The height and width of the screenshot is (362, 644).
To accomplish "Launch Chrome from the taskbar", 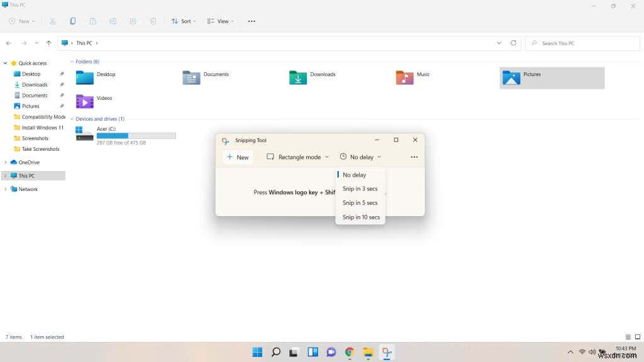I will point(349,352).
